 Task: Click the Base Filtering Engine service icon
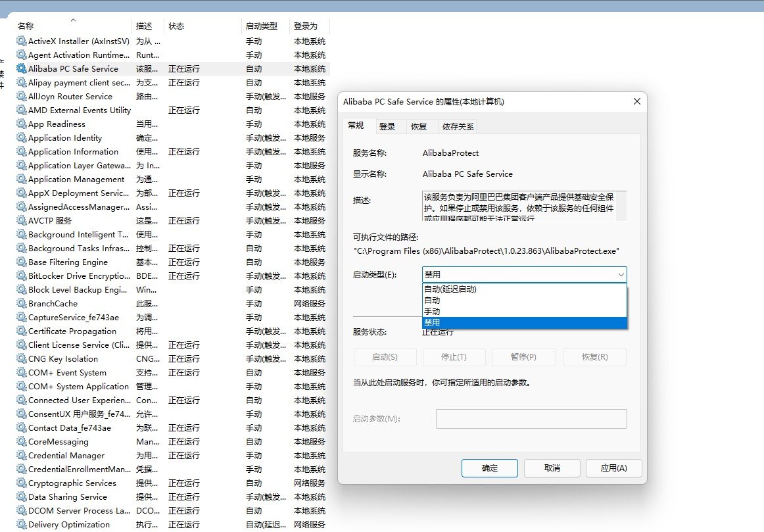coord(20,262)
